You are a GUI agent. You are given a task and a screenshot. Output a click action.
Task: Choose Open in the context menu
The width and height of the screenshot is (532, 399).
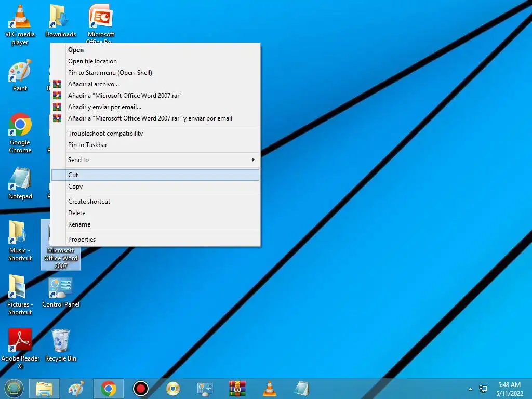pos(156,50)
